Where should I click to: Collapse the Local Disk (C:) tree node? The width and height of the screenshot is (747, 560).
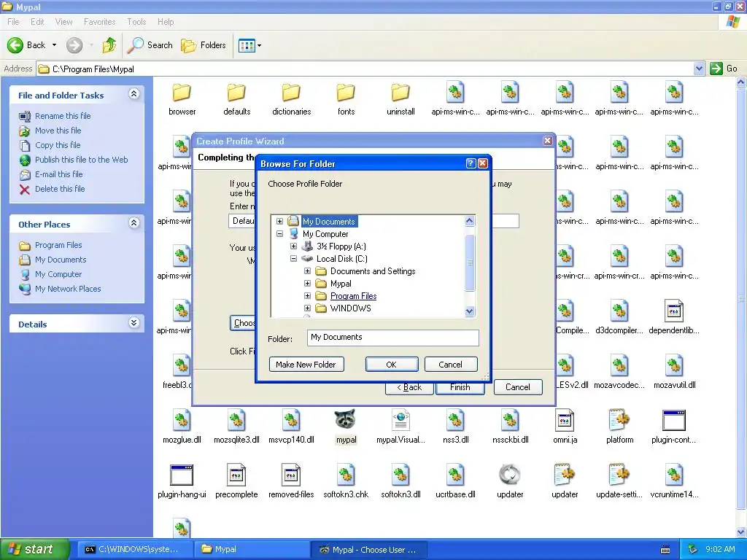tap(293, 259)
